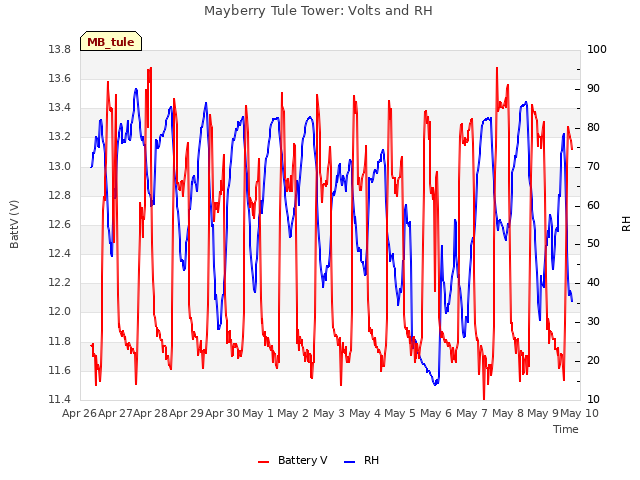Toggle the RH legend entry
The image size is (640, 480).
click(x=361, y=460)
